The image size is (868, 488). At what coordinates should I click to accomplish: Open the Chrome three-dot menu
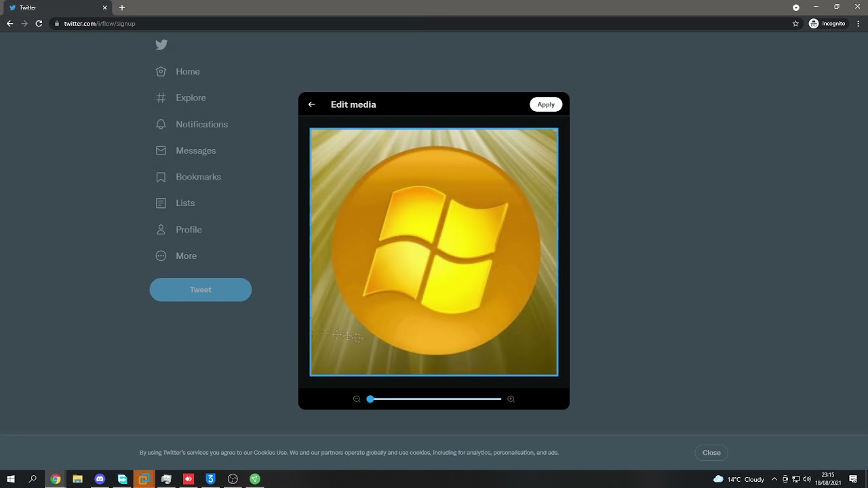coord(859,24)
